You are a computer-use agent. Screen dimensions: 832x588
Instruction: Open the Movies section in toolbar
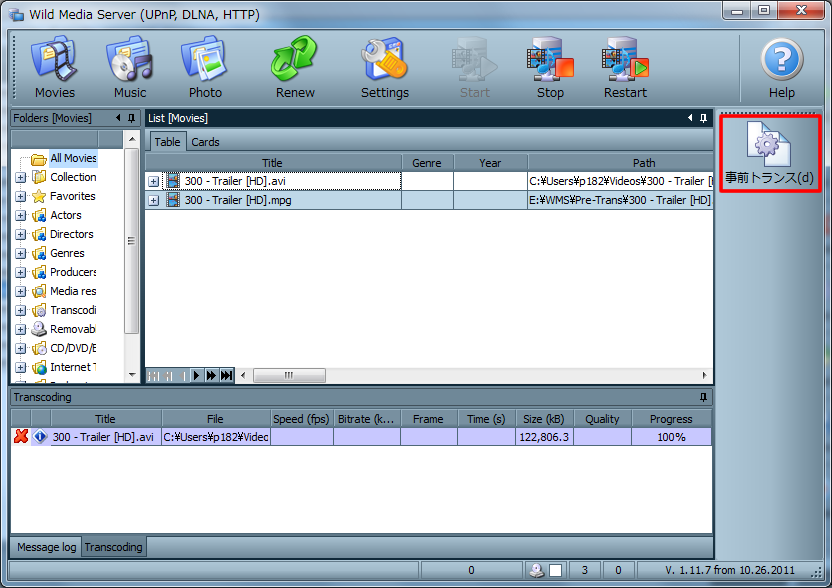(x=55, y=67)
